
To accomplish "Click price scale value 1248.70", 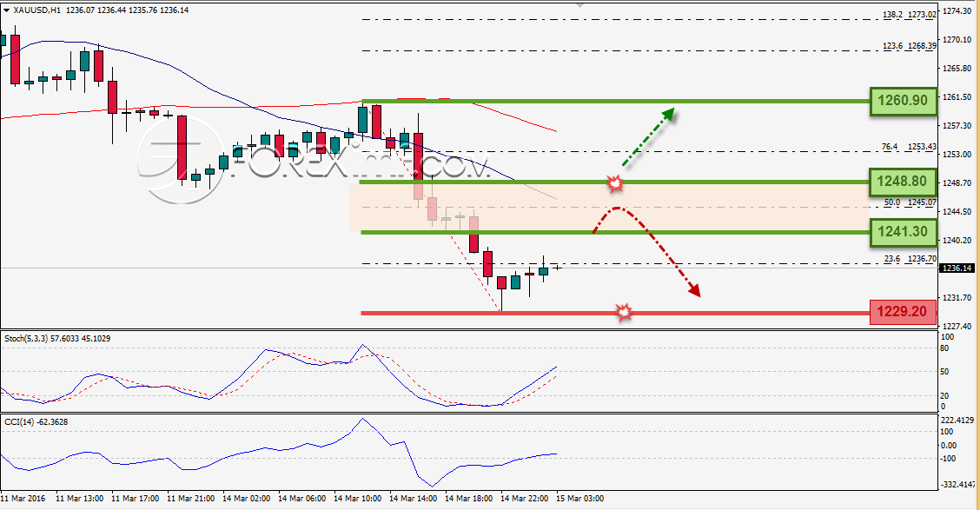I will click(x=957, y=183).
